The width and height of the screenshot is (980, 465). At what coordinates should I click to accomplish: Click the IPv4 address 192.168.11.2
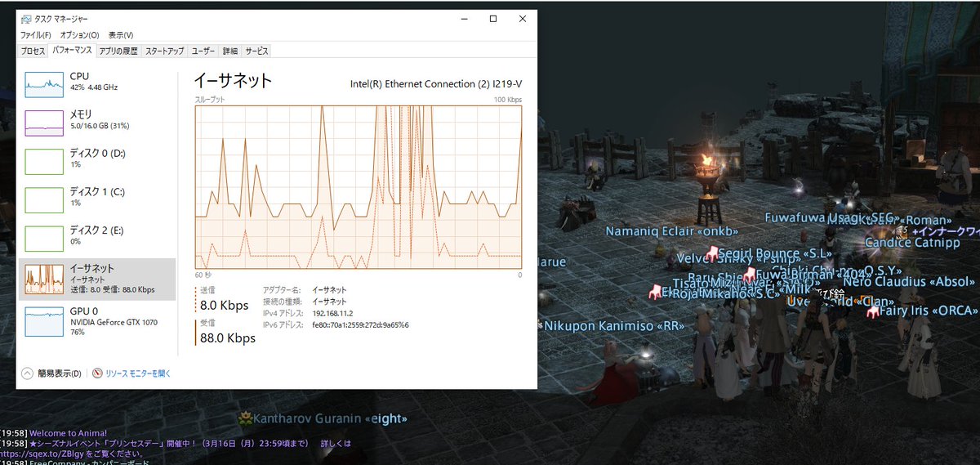coord(332,313)
